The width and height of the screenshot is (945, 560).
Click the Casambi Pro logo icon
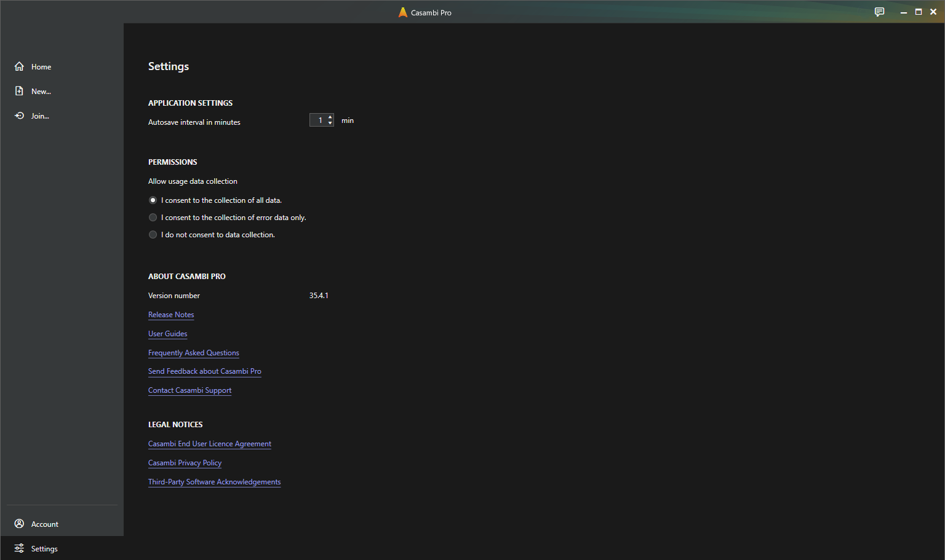tap(403, 12)
